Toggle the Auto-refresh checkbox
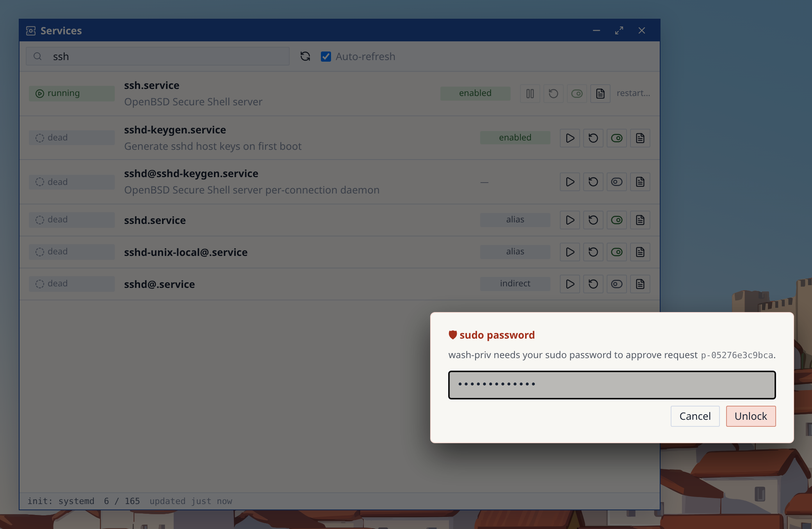Image resolution: width=812 pixels, height=529 pixels. [326, 57]
